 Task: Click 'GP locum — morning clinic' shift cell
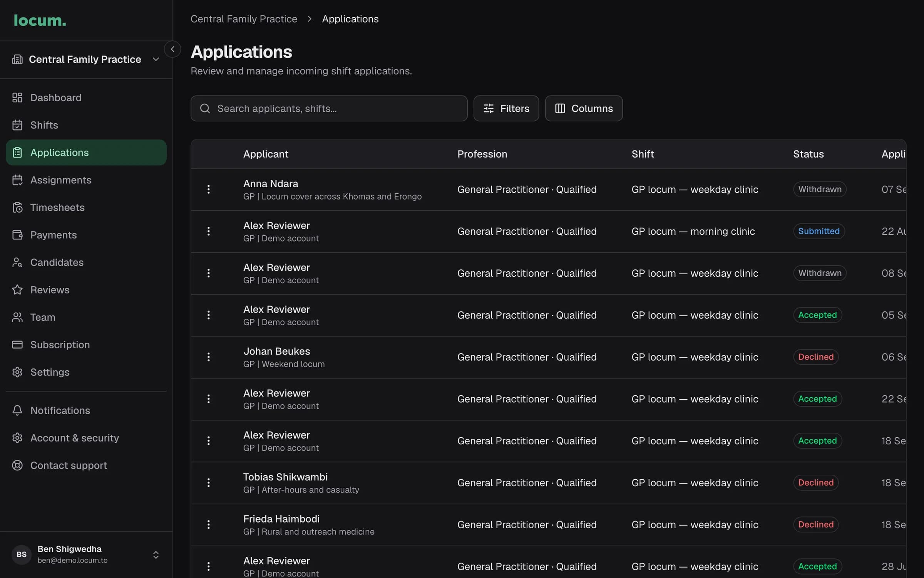pyautogui.click(x=693, y=231)
